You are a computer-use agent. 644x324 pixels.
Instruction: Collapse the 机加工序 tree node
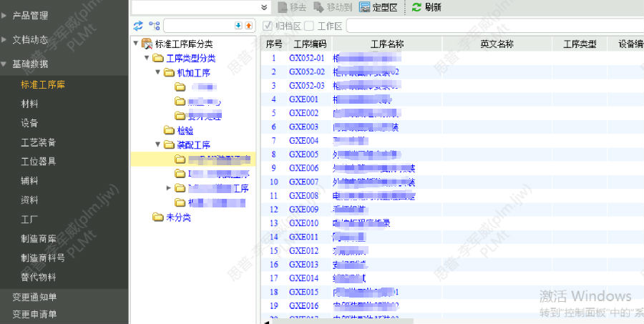point(158,73)
